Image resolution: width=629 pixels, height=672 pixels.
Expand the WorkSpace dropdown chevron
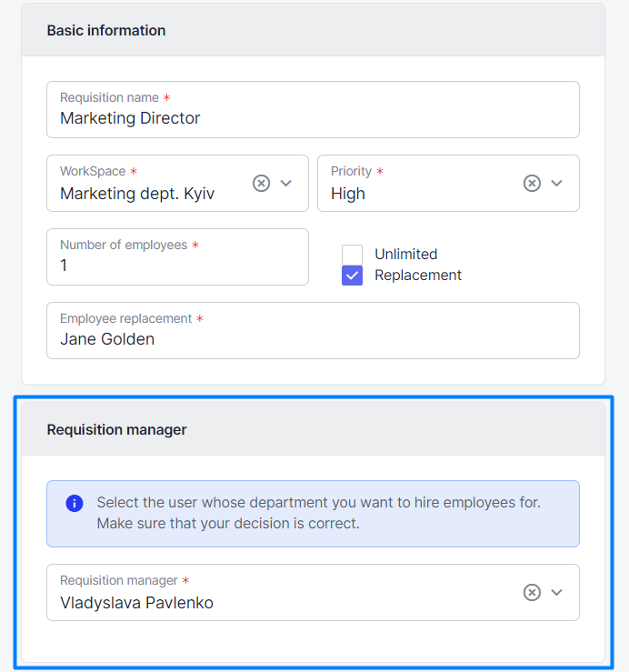[x=285, y=183]
